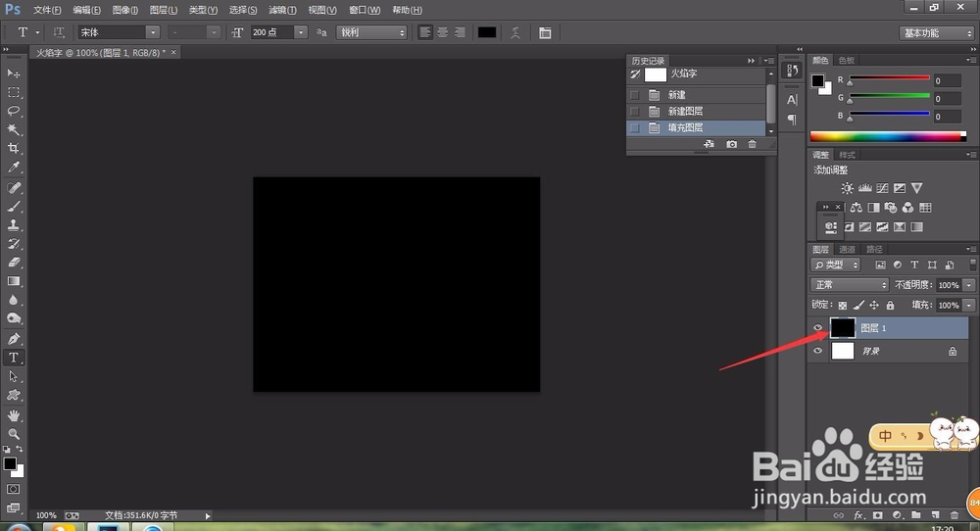Open the 滤镜(T) menu
980x531 pixels.
pyautogui.click(x=282, y=10)
